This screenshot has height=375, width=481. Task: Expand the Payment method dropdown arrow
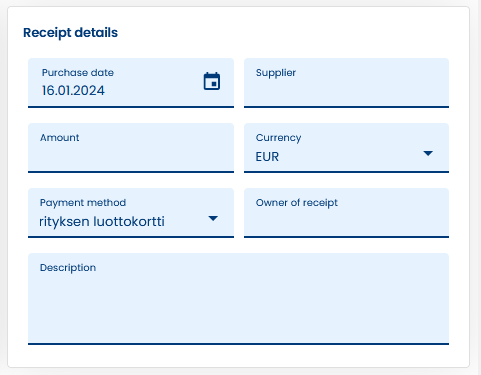213,218
